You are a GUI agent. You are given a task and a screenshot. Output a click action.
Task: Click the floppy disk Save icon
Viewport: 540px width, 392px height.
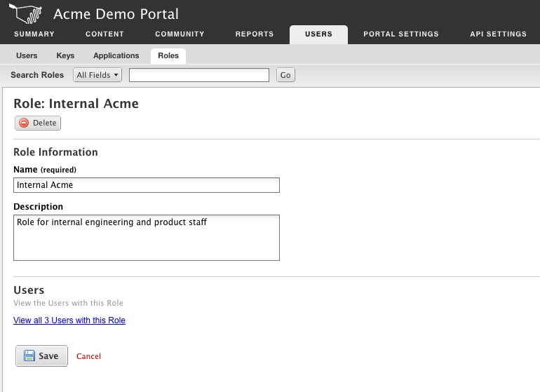(29, 356)
